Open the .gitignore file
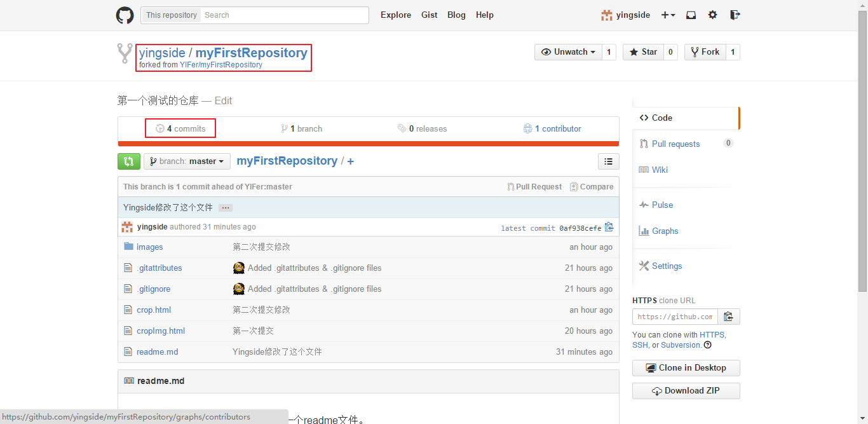 tap(154, 289)
